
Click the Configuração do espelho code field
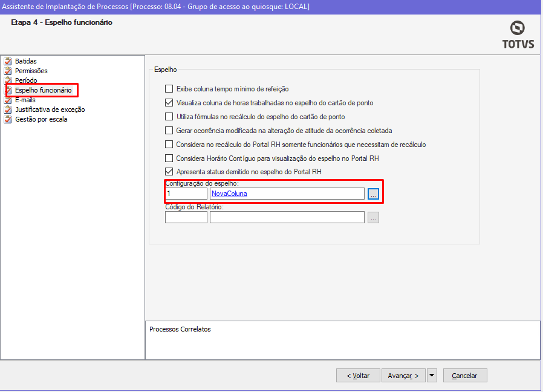point(186,194)
